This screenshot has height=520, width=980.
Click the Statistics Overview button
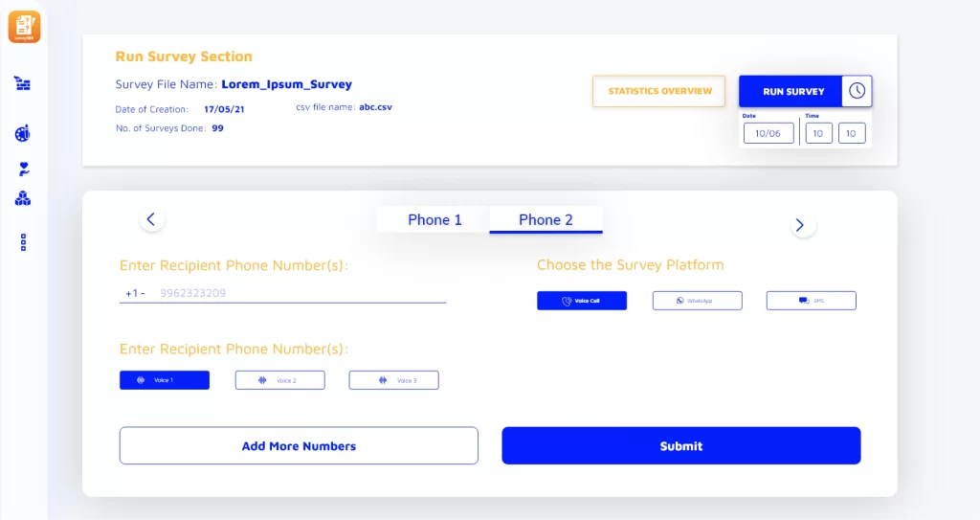pyautogui.click(x=659, y=91)
